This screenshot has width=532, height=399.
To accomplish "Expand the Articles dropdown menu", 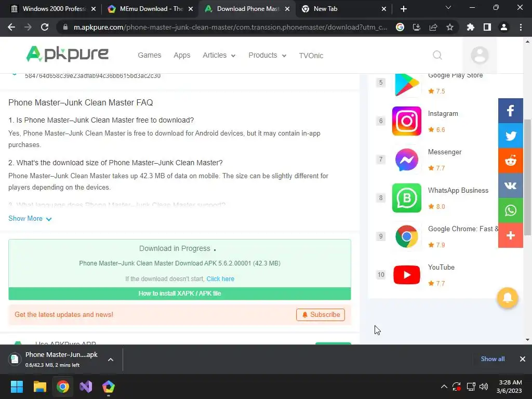I will 219,55.
